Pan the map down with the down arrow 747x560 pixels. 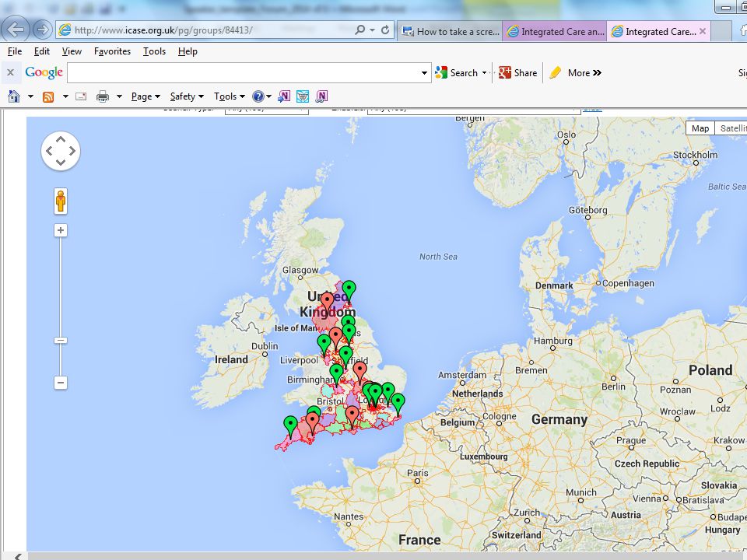tap(61, 163)
